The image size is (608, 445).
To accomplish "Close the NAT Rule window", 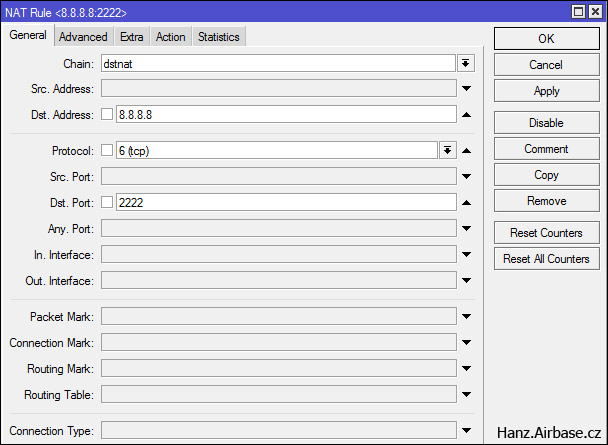I will point(595,12).
